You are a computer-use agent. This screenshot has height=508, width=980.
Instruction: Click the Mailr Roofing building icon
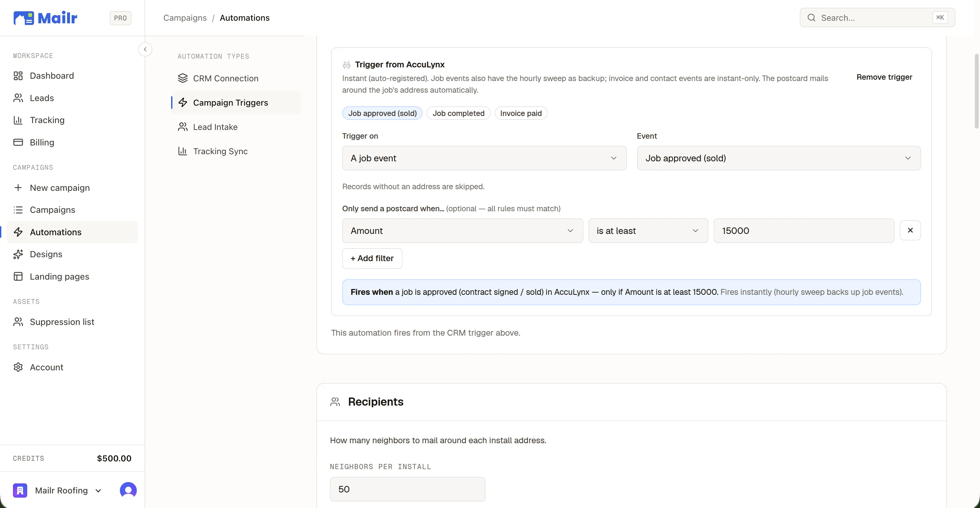20,491
